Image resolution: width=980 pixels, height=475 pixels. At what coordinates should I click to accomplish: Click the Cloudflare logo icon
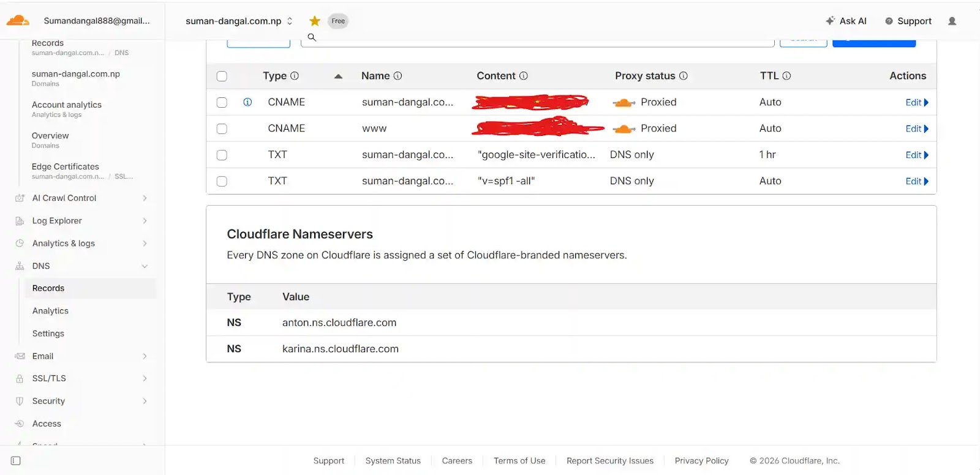tap(18, 21)
